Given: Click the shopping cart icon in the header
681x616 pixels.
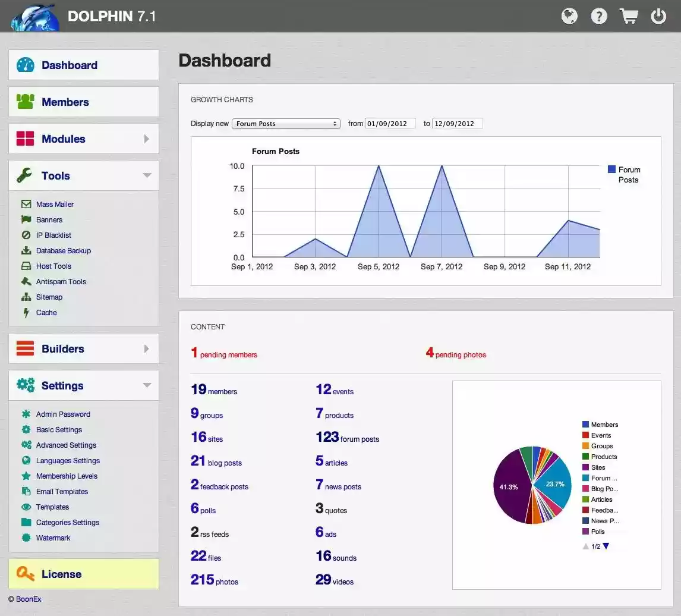Looking at the screenshot, I should tap(629, 16).
